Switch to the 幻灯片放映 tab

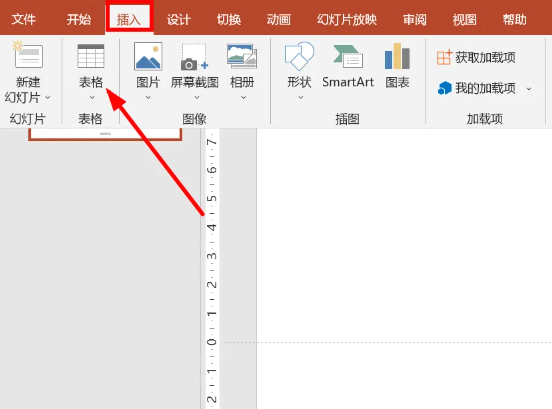(x=347, y=19)
